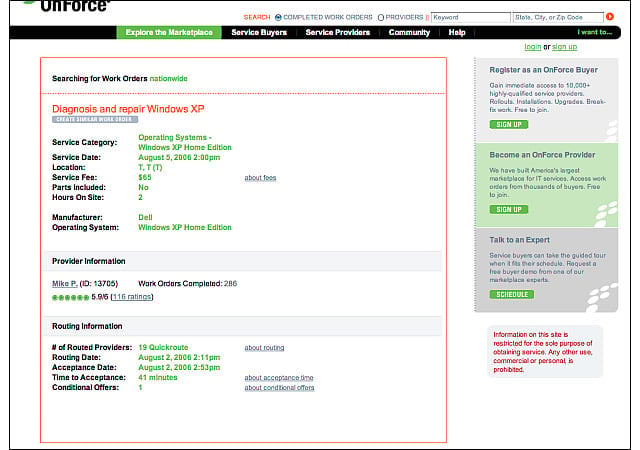Screen dimensions: 640x450
Task: Open provider Mike P. profile link
Action: click(64, 283)
